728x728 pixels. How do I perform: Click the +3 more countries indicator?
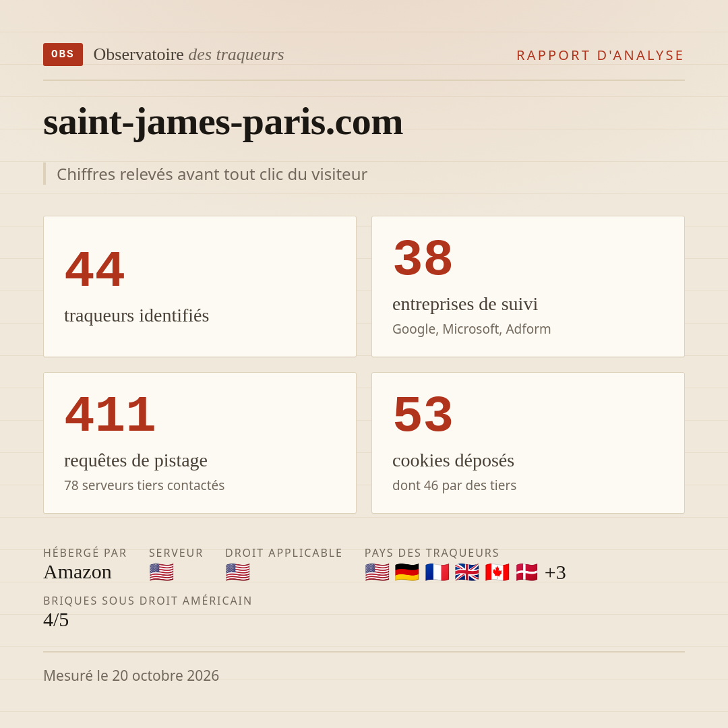pos(555,572)
